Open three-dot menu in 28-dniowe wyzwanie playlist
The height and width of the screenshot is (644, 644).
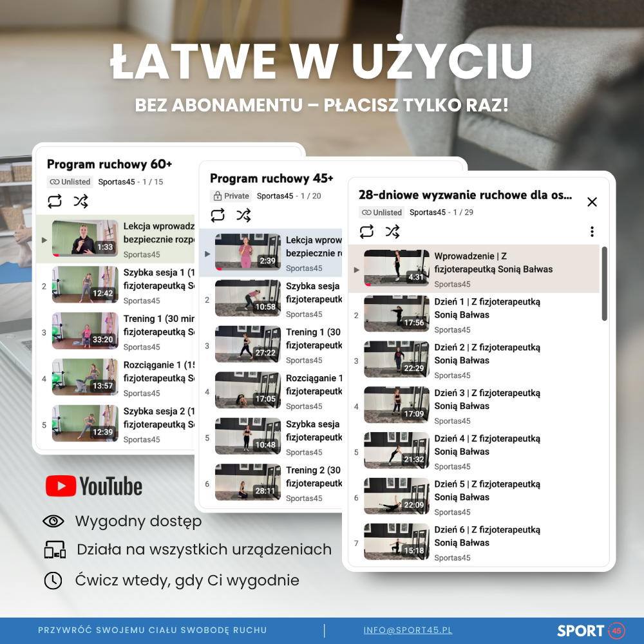(x=592, y=232)
